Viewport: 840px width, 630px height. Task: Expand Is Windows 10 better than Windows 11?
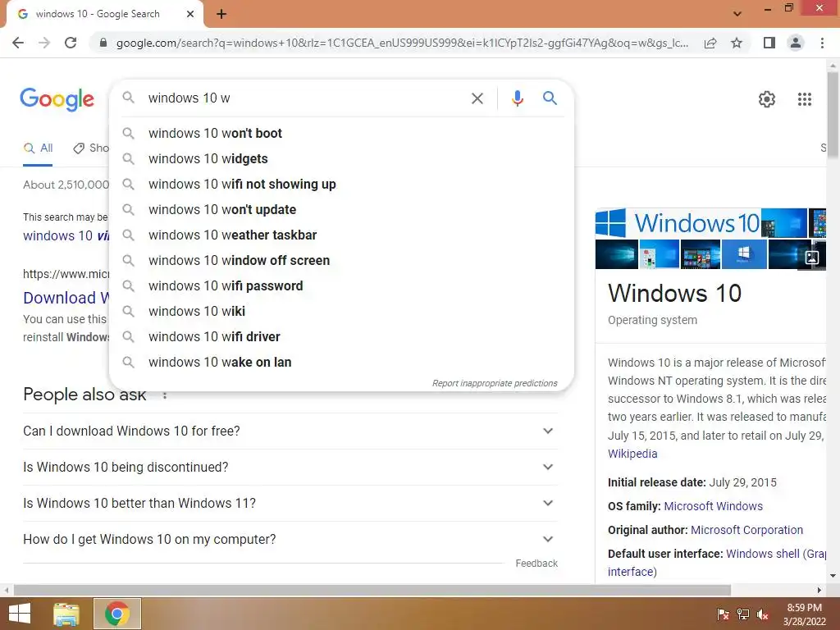pyautogui.click(x=290, y=504)
